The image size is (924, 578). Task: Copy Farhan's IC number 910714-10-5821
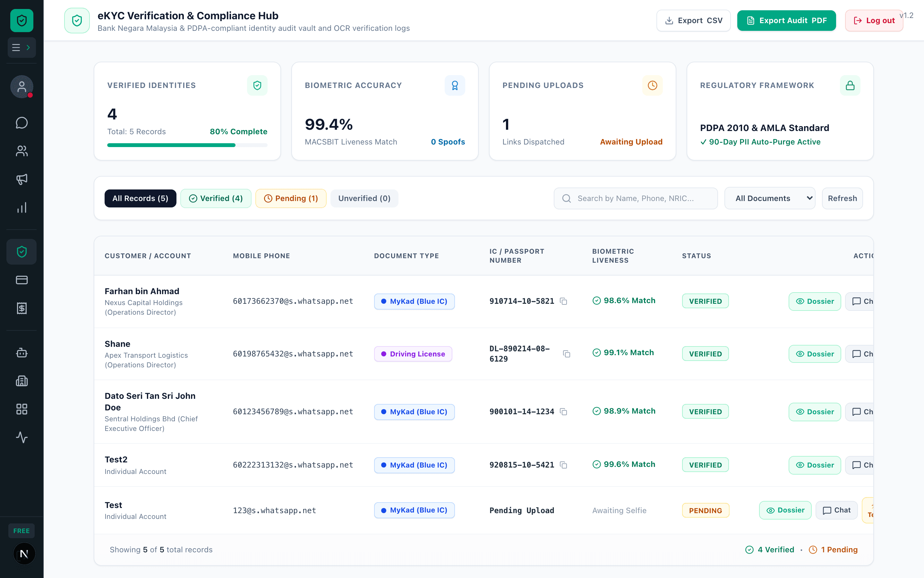pyautogui.click(x=564, y=301)
